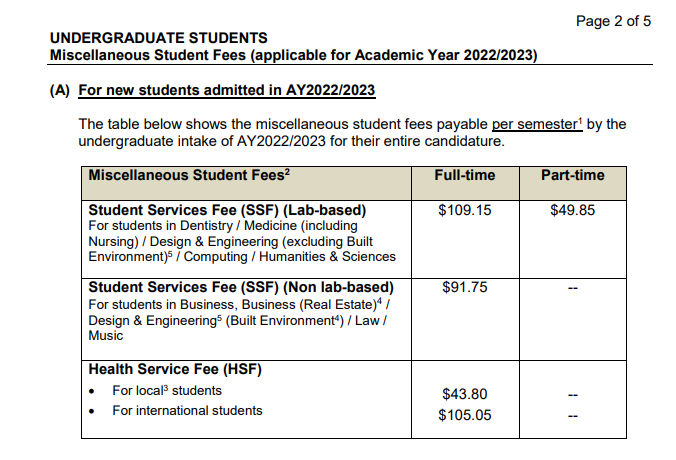The width and height of the screenshot is (676, 460).
Task: Click the Page 2 of 5 indicator
Action: click(613, 21)
